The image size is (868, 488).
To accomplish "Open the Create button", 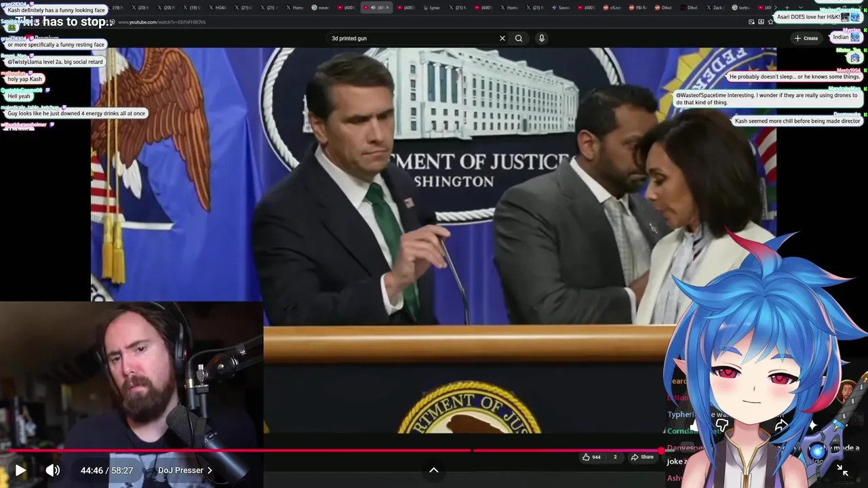I will (x=806, y=38).
